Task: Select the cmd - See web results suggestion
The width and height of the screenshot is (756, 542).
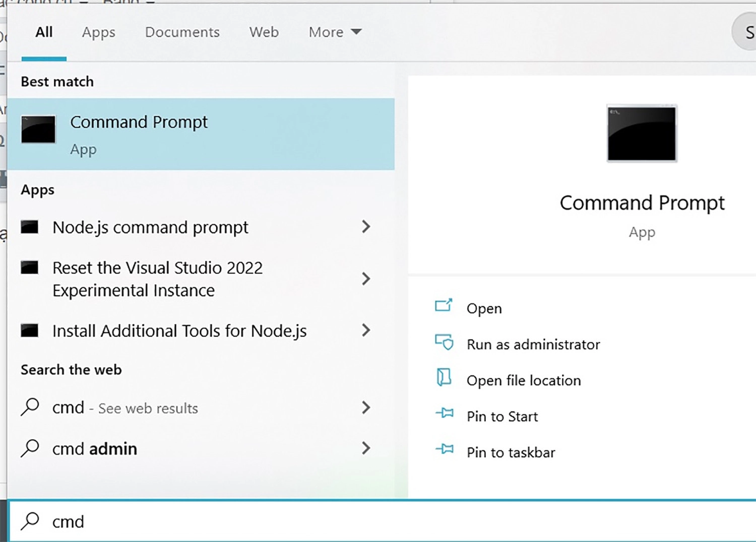Action: (201, 407)
